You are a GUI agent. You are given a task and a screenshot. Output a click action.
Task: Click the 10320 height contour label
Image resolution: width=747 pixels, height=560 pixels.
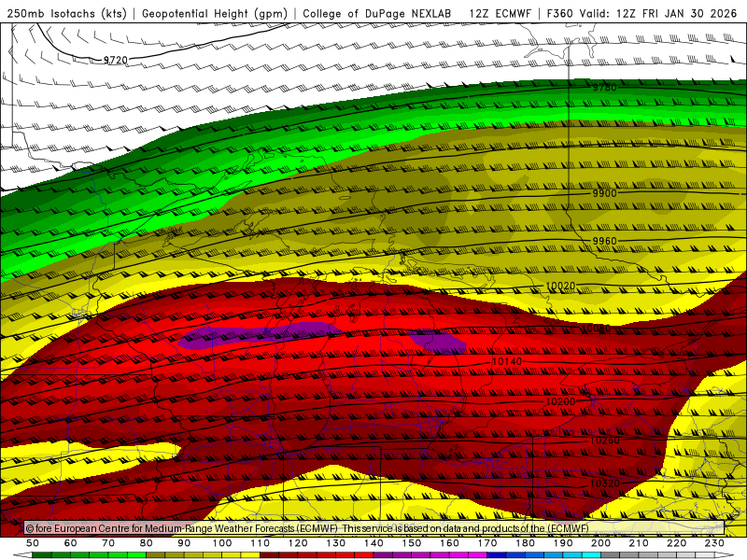tap(604, 483)
